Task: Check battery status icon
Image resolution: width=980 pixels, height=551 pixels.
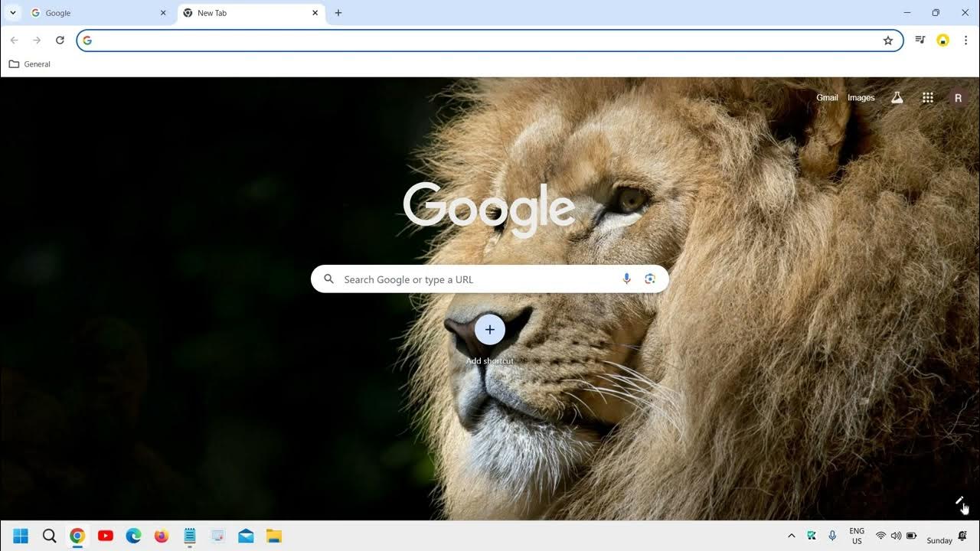Action: 912,536
